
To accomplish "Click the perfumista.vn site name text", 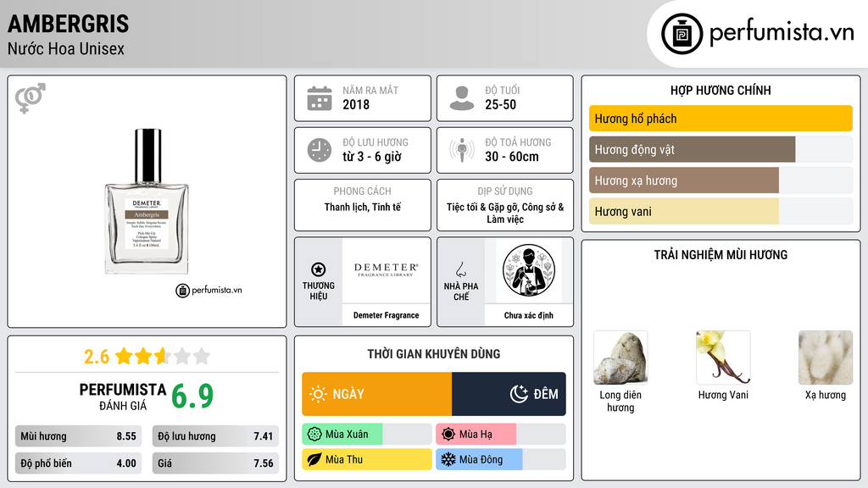I will point(782,32).
